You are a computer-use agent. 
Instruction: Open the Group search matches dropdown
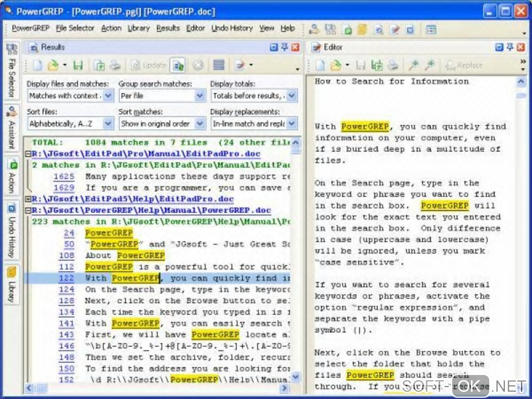[x=200, y=95]
